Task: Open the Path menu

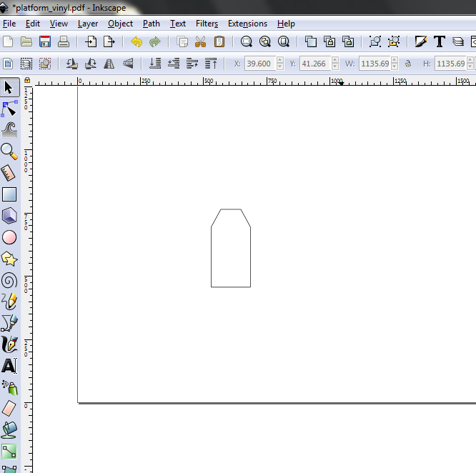Action: point(152,24)
